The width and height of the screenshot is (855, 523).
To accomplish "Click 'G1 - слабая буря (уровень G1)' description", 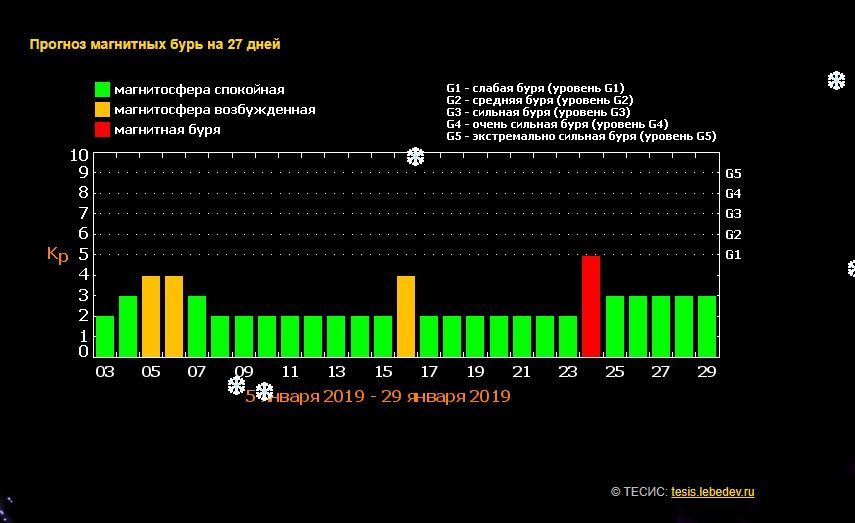I will coord(535,88).
